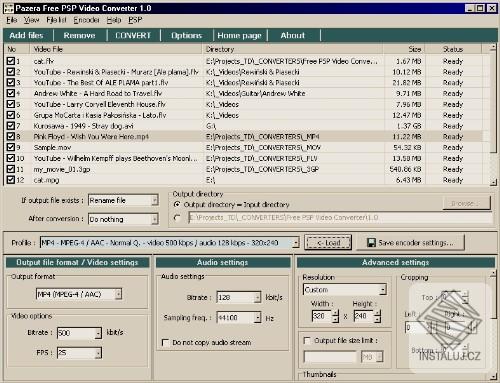Uncheck Pink Floyd Wish You Were Here.mp4
500x383 pixels.
(x=11, y=136)
